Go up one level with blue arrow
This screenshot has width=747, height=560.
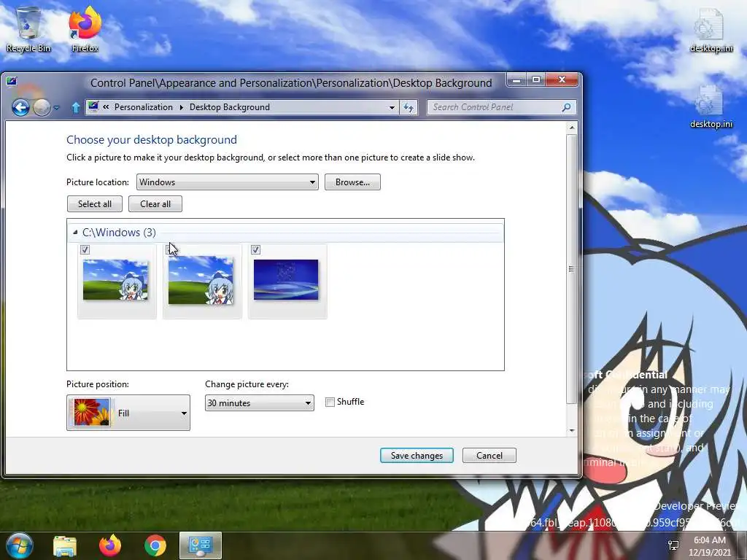(x=75, y=108)
